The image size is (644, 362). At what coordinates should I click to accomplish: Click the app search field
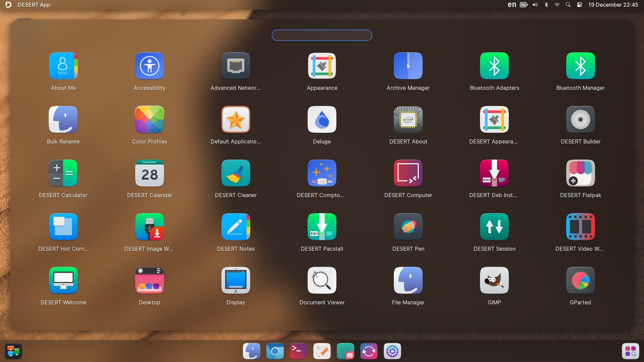322,35
